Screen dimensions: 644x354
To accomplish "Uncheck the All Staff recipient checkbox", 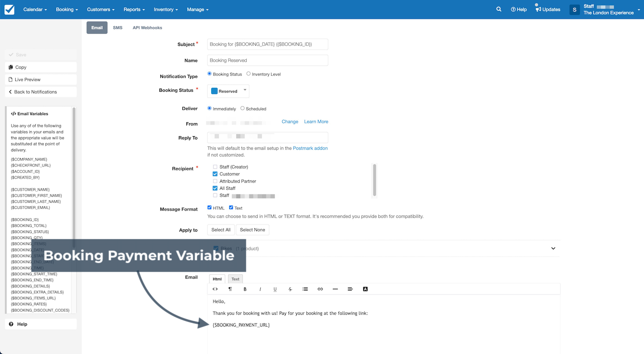I will pyautogui.click(x=215, y=188).
